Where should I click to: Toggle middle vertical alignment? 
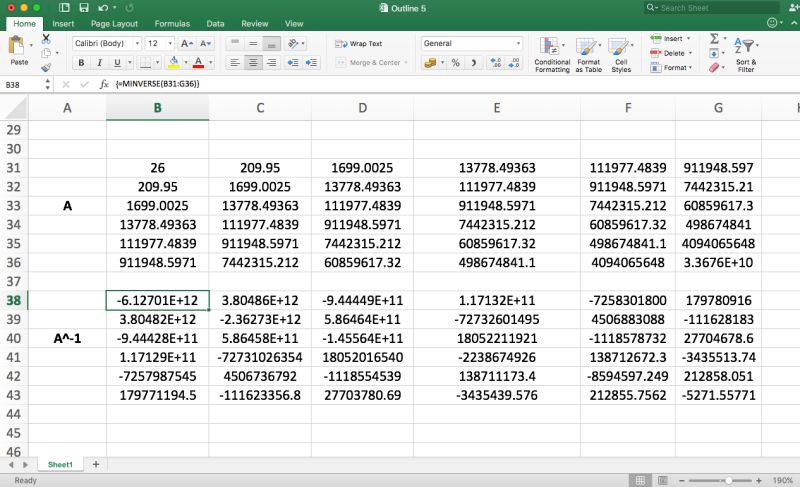coord(253,44)
